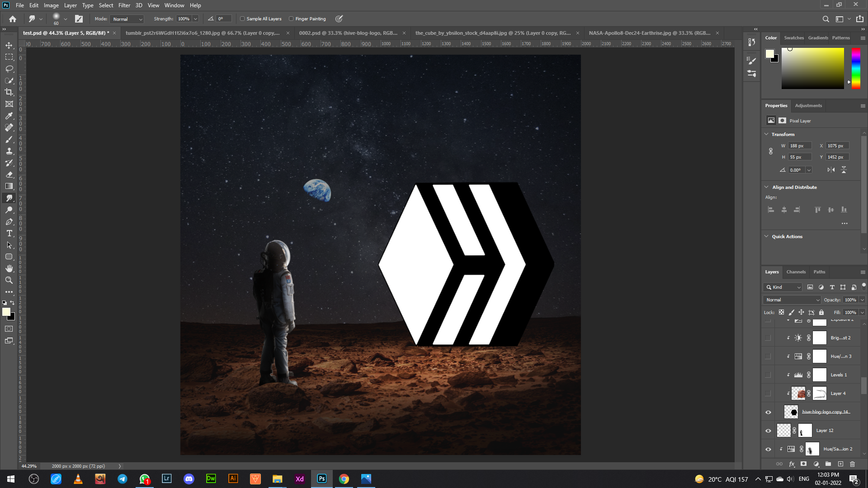Select the Crop tool

(9, 92)
